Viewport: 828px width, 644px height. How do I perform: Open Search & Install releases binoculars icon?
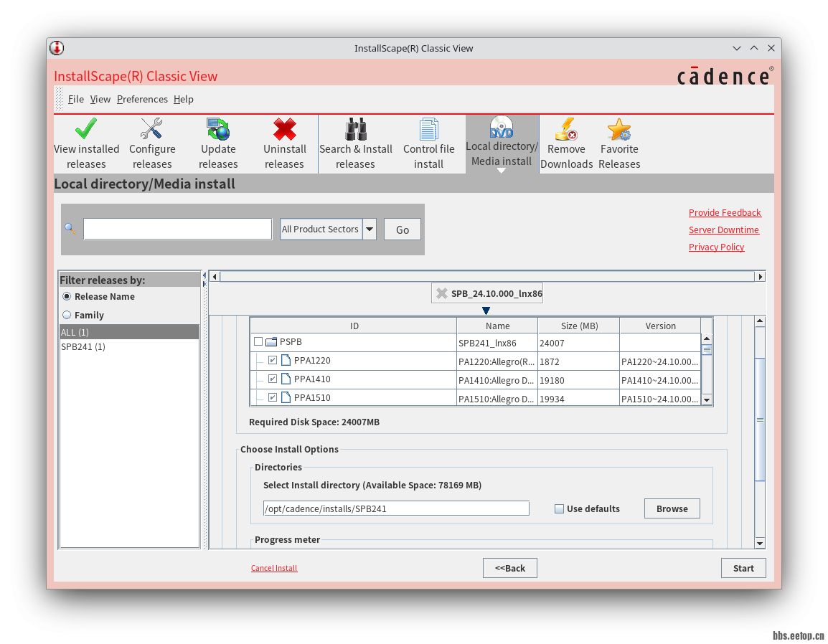tap(356, 129)
